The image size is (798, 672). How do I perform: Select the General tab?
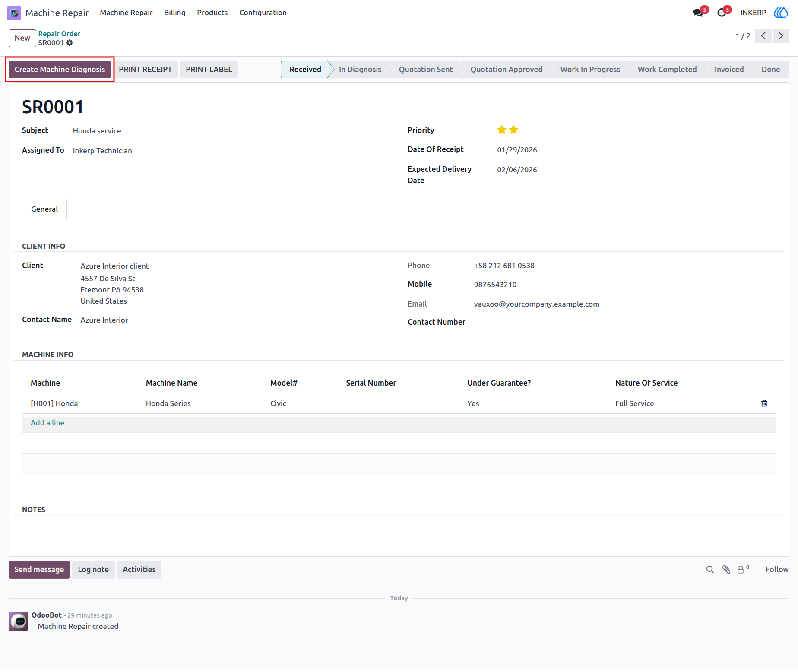[x=44, y=209]
